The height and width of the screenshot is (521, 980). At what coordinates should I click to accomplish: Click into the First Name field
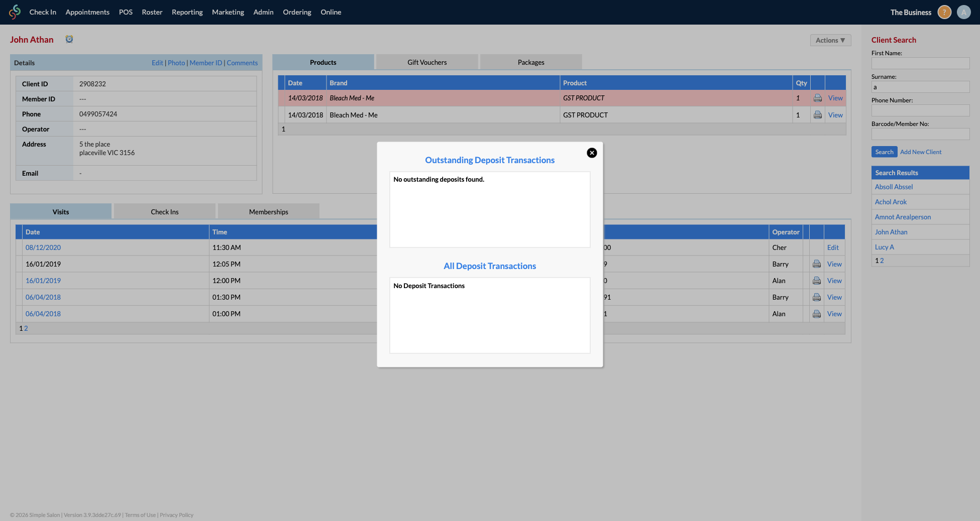pyautogui.click(x=920, y=63)
